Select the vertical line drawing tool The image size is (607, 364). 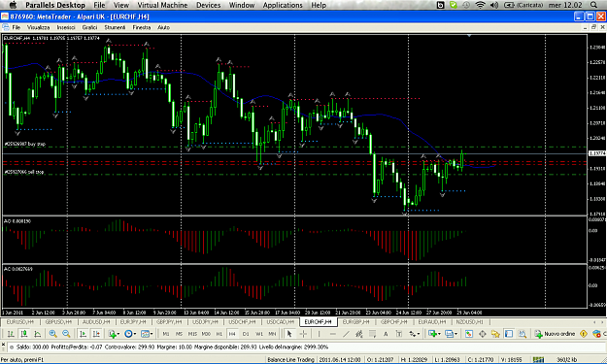(319, 334)
